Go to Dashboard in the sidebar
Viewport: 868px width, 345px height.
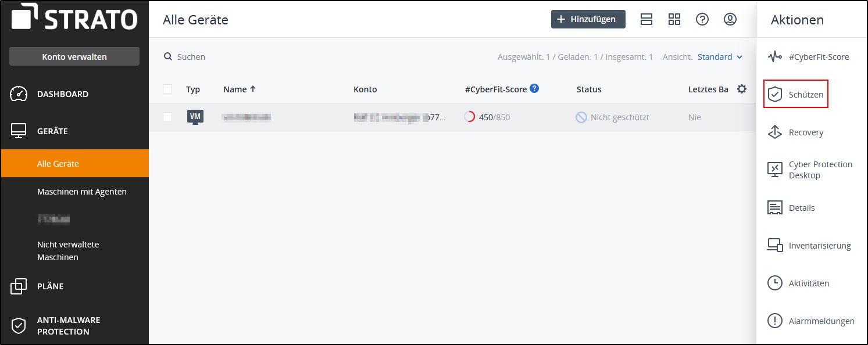point(63,94)
